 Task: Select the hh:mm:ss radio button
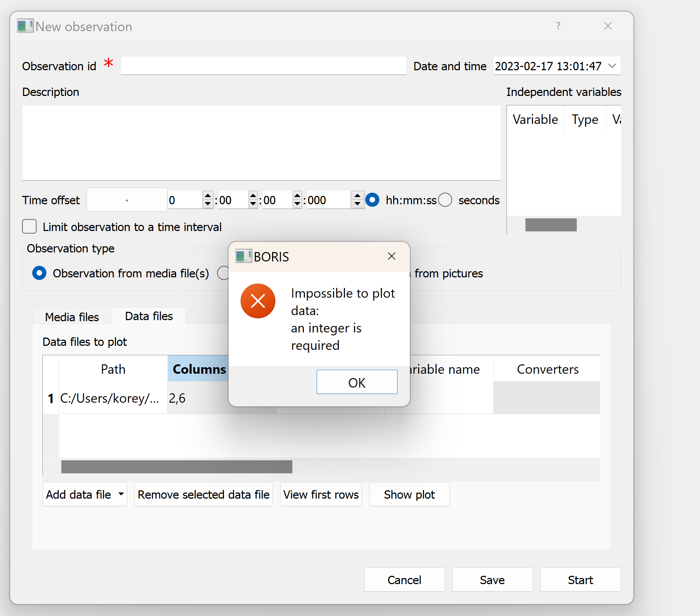372,200
